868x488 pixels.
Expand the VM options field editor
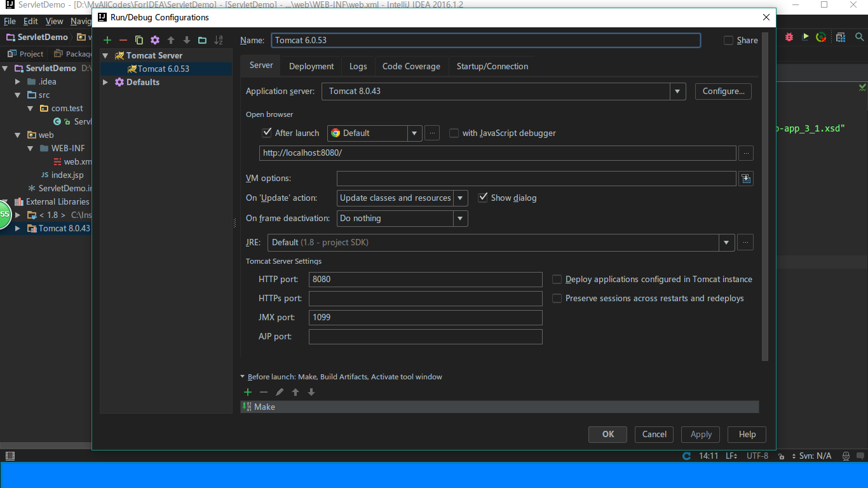coord(746,179)
